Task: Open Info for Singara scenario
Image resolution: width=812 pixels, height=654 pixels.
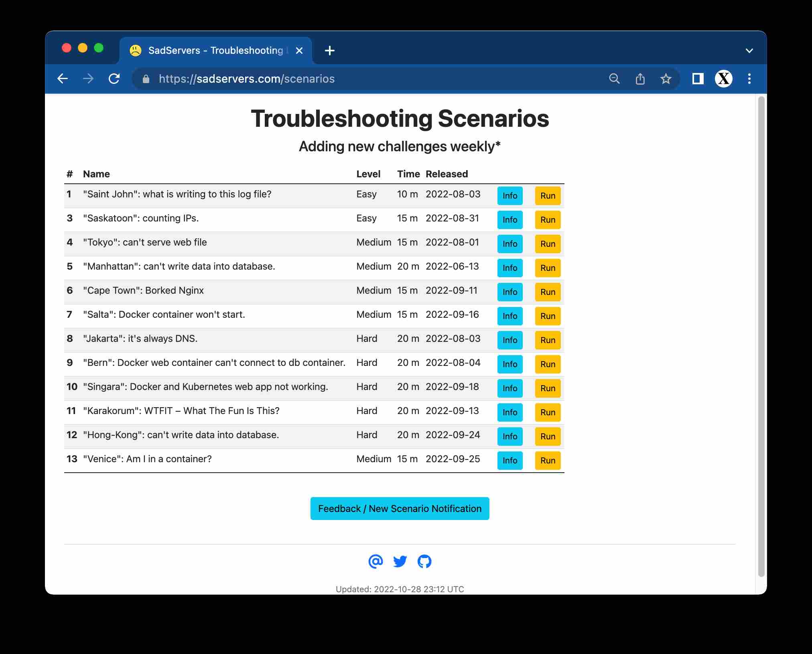Action: [x=510, y=388]
